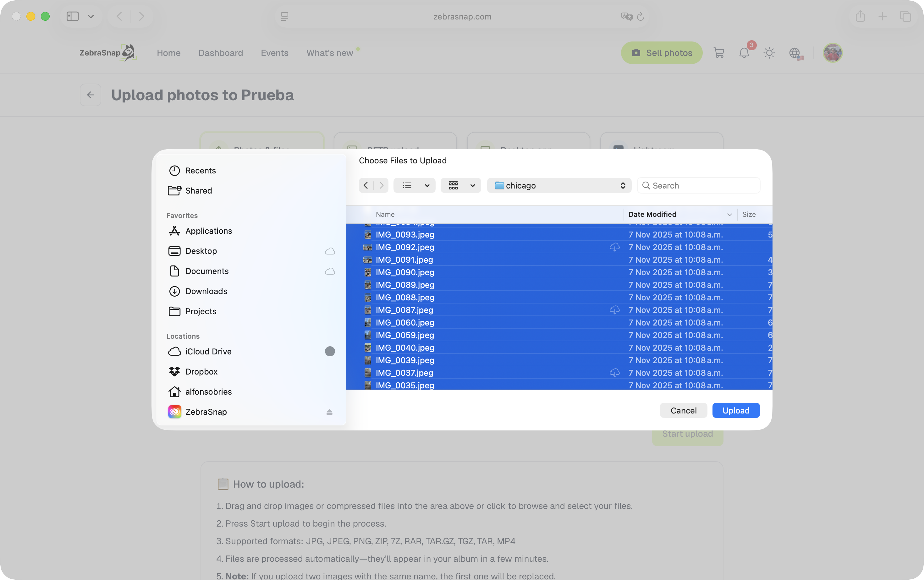
Task: Open the Dashboard menu item
Action: [221, 53]
